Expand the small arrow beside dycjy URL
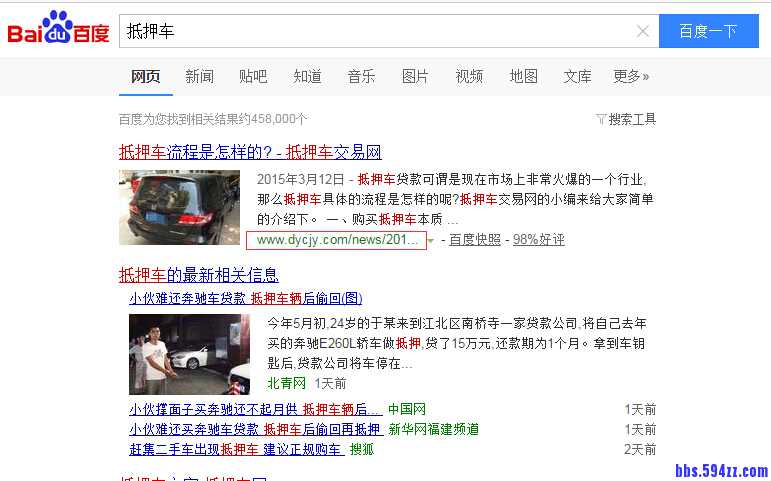771x481 pixels. pos(431,240)
